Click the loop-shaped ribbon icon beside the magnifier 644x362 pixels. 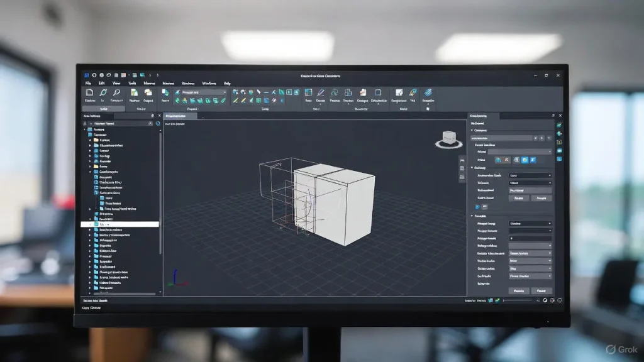click(x=103, y=93)
